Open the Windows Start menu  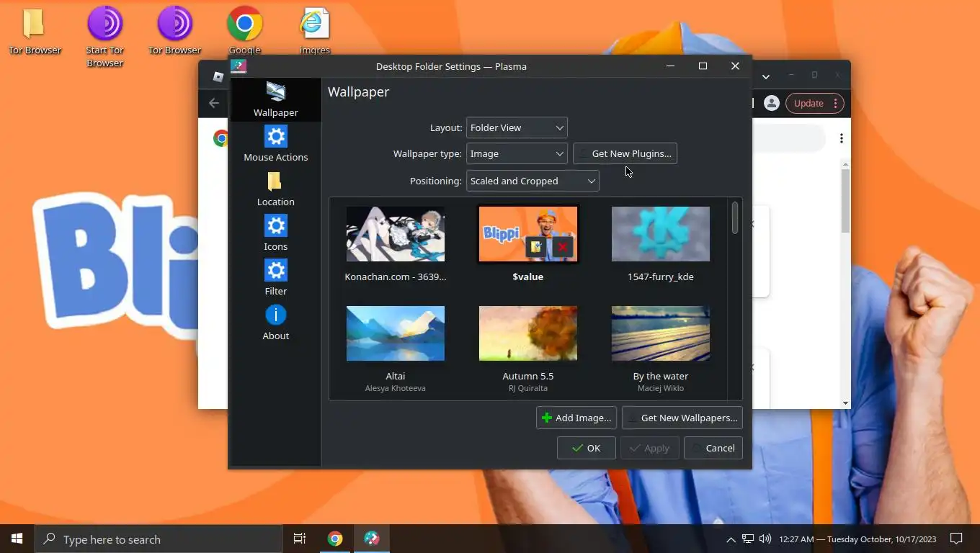click(x=17, y=539)
